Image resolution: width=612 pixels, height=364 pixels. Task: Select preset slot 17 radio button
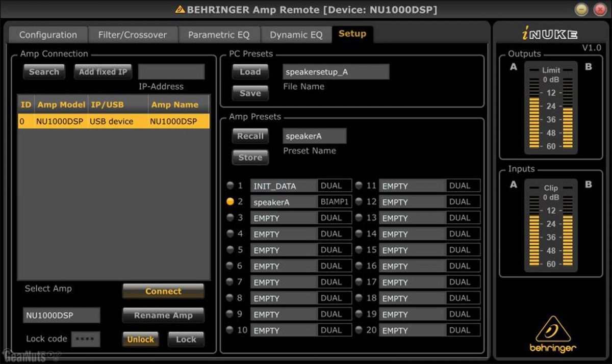pos(359,282)
